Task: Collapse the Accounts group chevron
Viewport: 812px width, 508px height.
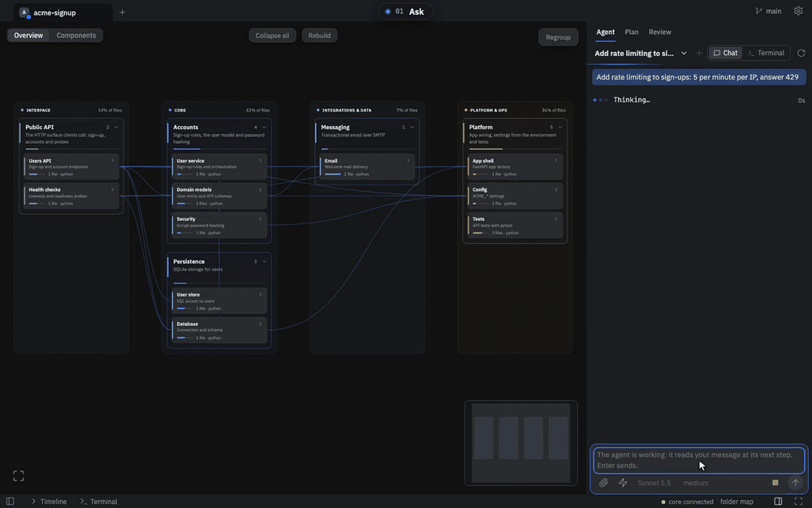Action: click(264, 127)
